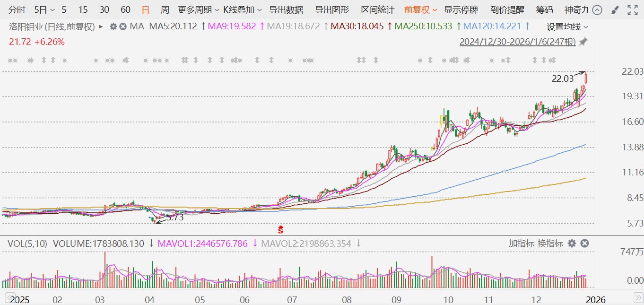Image resolution: width=644 pixels, height=305 pixels.
Task: Select the 分时 intraday tab
Action: click(17, 10)
